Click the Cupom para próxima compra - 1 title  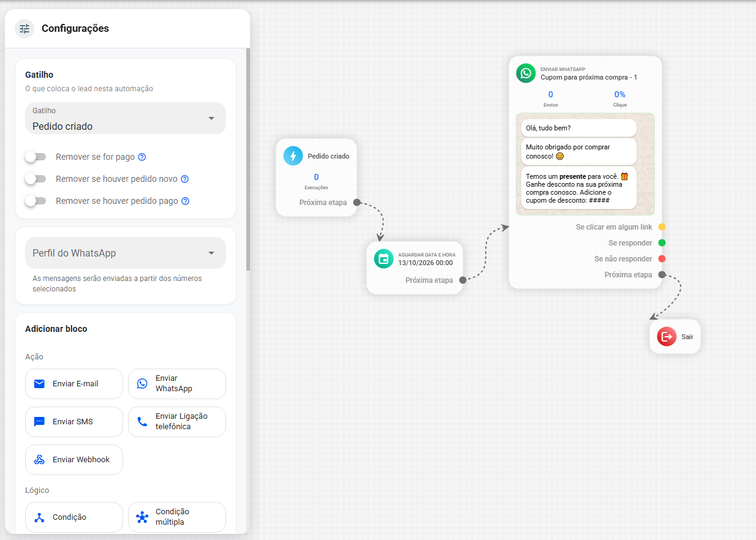(x=589, y=77)
